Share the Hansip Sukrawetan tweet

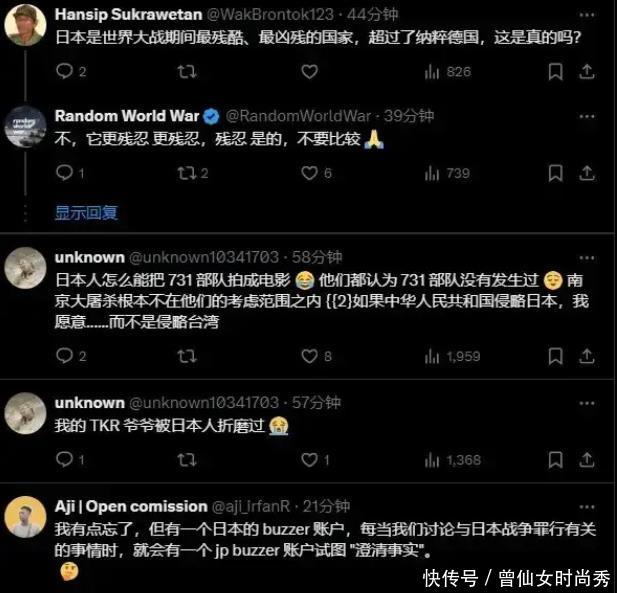click(x=586, y=72)
